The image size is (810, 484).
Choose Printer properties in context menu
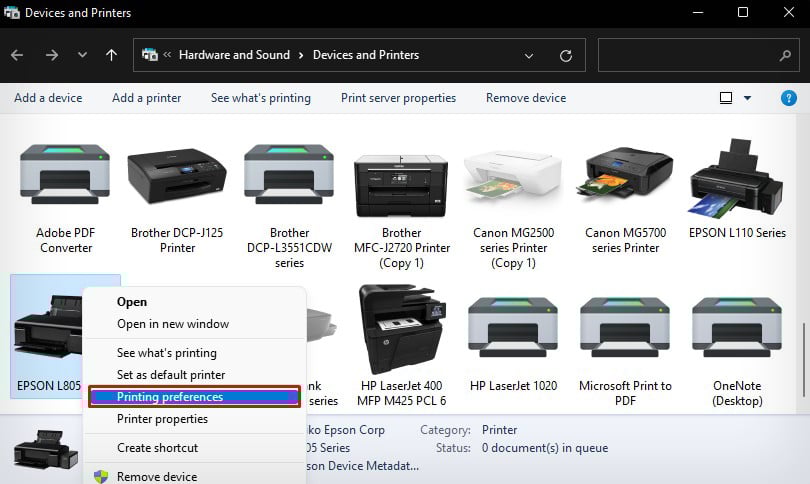[x=162, y=419]
